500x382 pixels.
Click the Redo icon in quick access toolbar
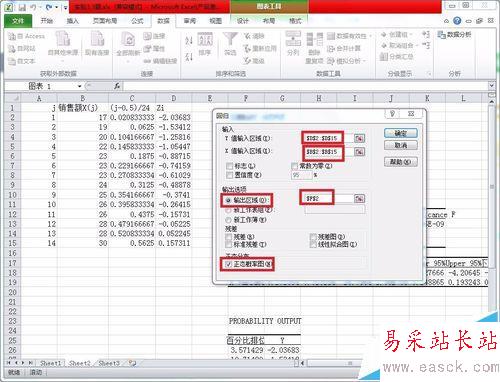(49, 7)
